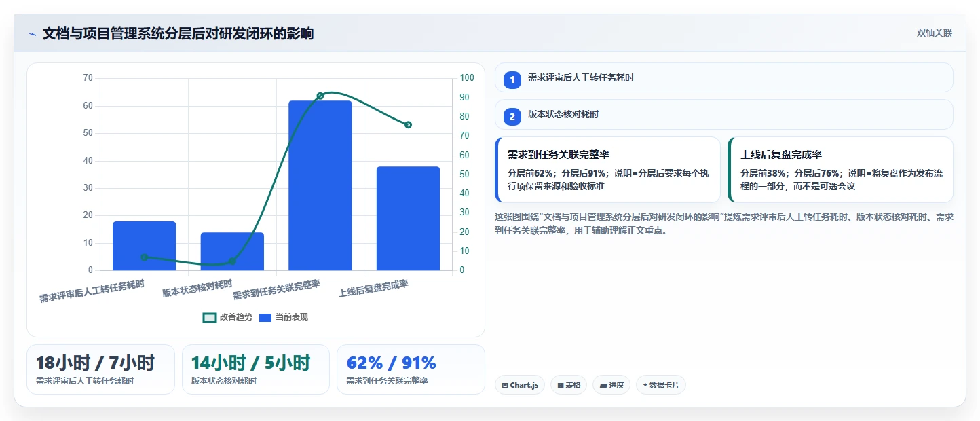Click the 当前表现 blue legend swatch
The height and width of the screenshot is (421, 980).
pyautogui.click(x=265, y=317)
